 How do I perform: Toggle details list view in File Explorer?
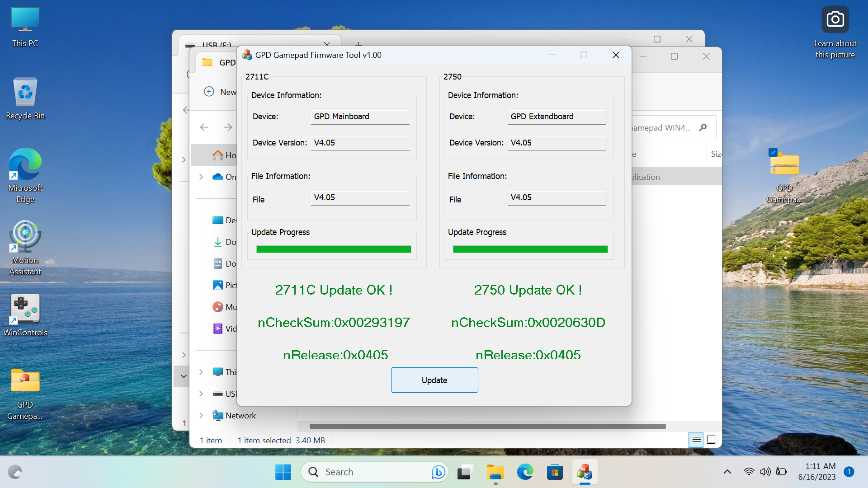pos(696,440)
